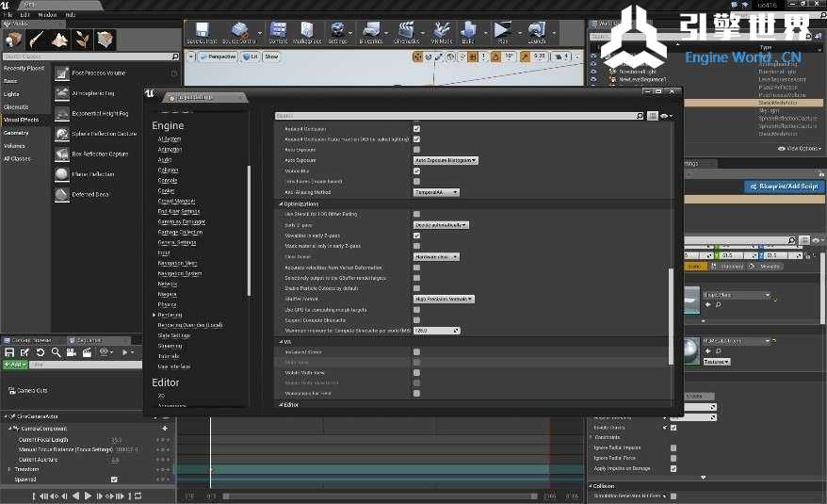This screenshot has height=504, width=827.
Task: Open Early Z-pass Decide automatically dropdown
Action: 441,225
